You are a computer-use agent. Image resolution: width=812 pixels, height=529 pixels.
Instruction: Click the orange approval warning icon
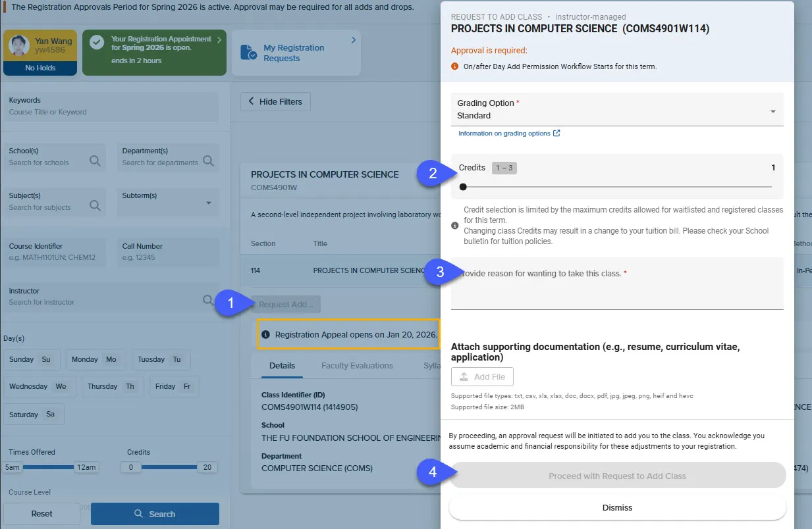[455, 66]
